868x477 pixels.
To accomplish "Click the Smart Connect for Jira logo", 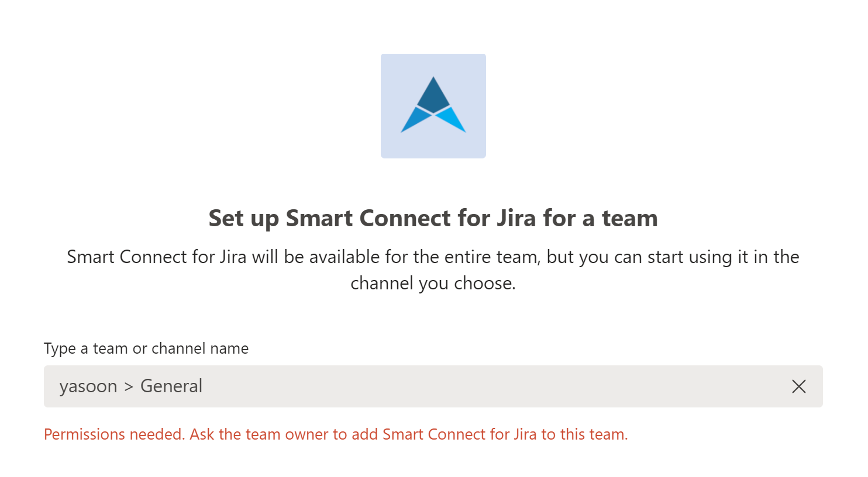I will [x=433, y=106].
